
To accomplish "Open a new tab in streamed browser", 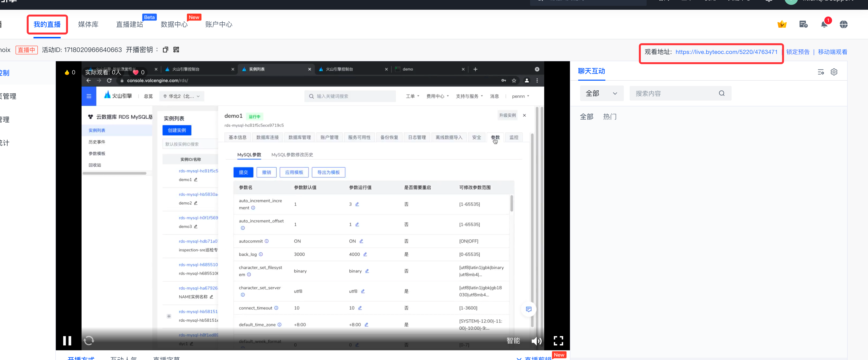I will point(475,69).
